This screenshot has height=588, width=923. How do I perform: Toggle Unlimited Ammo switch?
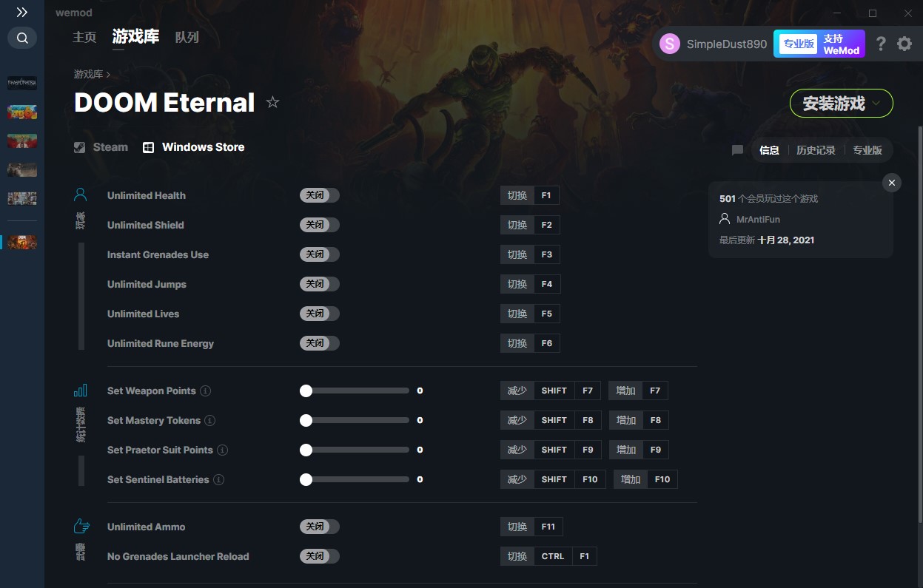(320, 527)
